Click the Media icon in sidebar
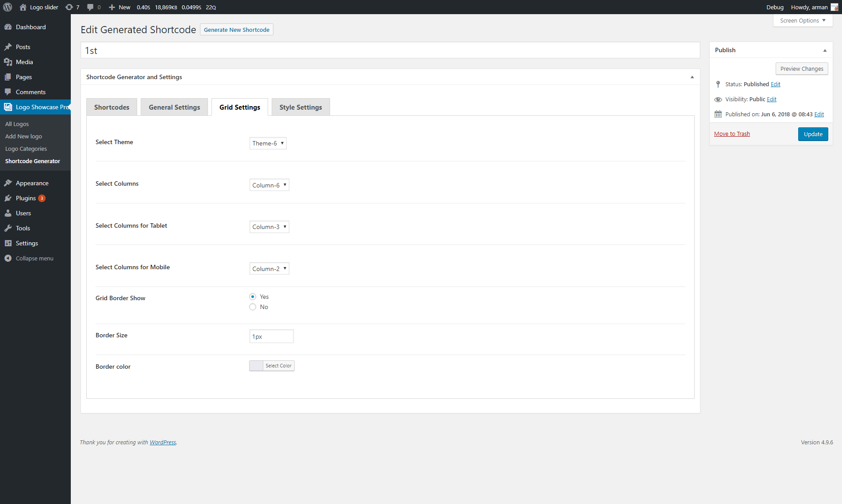Screen dimensions: 842x504 8,62
